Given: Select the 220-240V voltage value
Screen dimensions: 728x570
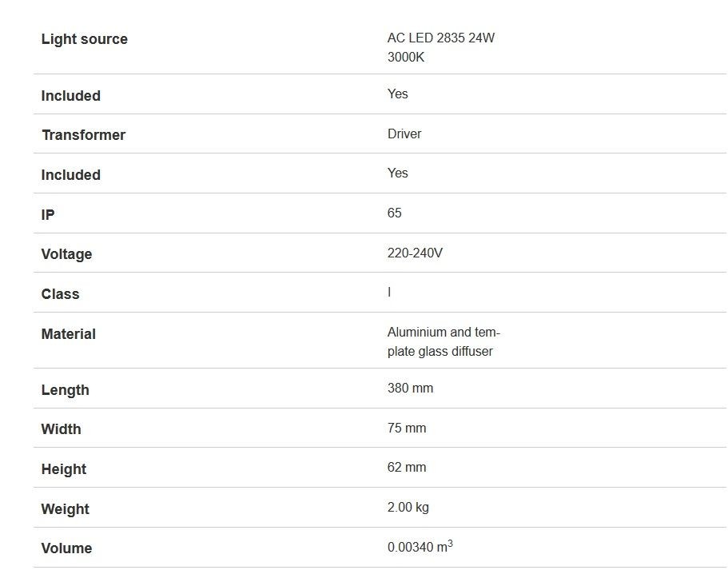Looking at the screenshot, I should tap(415, 253).
